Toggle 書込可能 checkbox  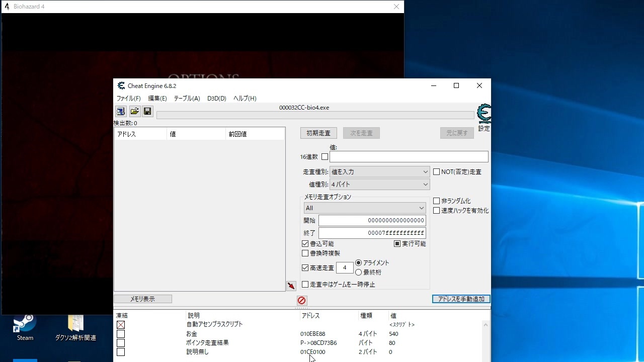(305, 244)
